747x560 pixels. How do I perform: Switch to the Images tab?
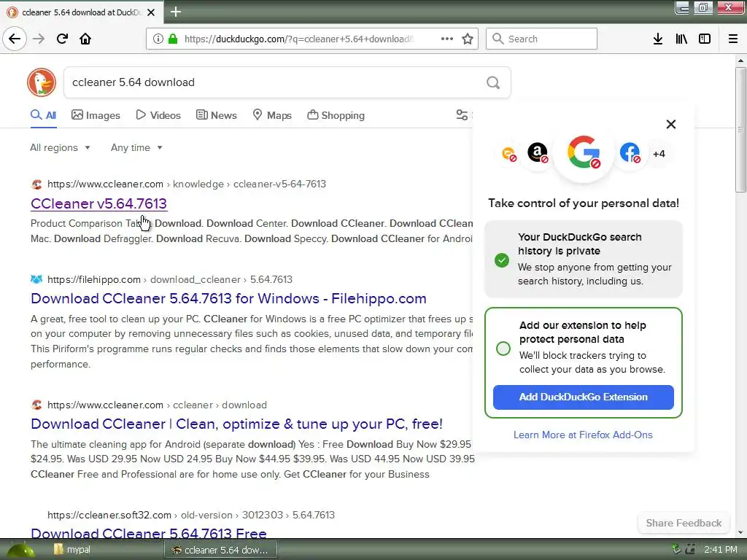click(x=96, y=115)
